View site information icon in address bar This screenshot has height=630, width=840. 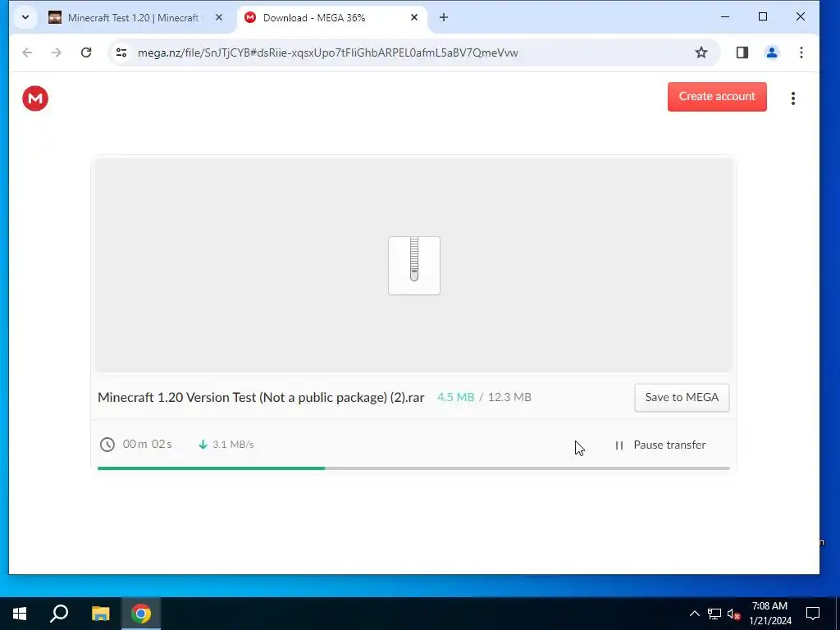click(x=121, y=52)
